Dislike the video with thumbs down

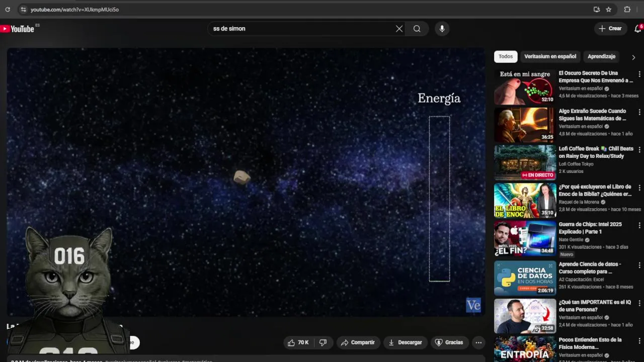point(323,342)
